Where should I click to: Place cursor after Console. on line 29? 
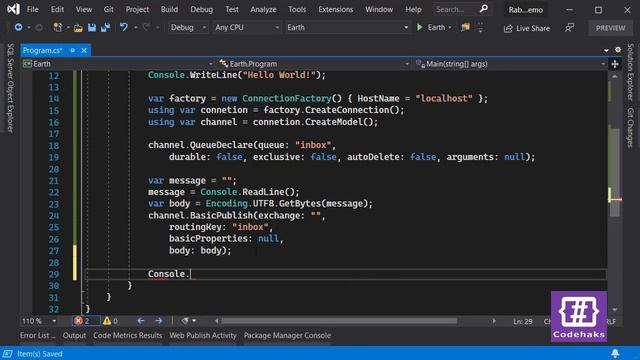click(191, 274)
